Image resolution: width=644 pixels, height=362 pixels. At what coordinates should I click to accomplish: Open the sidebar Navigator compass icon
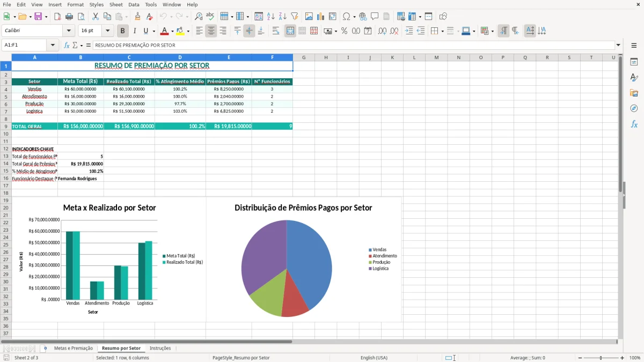point(634,108)
